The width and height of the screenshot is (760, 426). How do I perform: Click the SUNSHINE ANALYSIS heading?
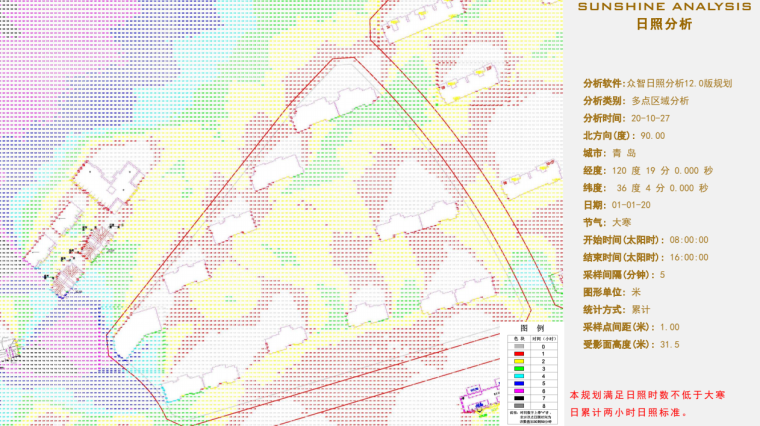(663, 7)
